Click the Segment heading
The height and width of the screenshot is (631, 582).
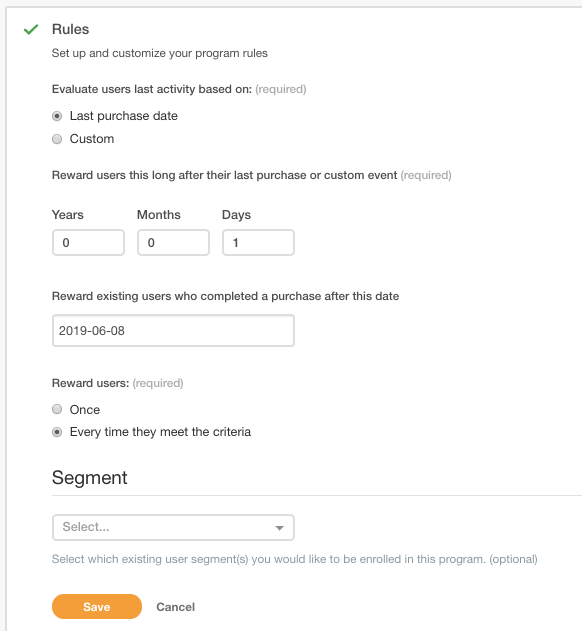89,478
